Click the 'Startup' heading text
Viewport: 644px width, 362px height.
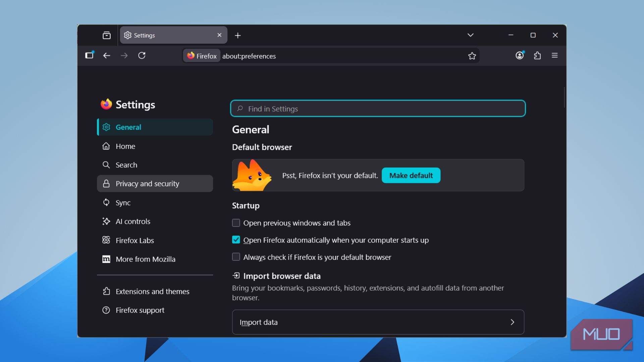click(x=246, y=206)
